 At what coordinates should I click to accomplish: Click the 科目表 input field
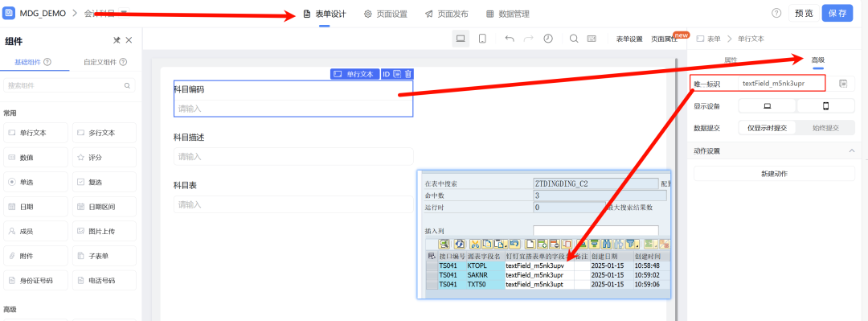click(293, 204)
